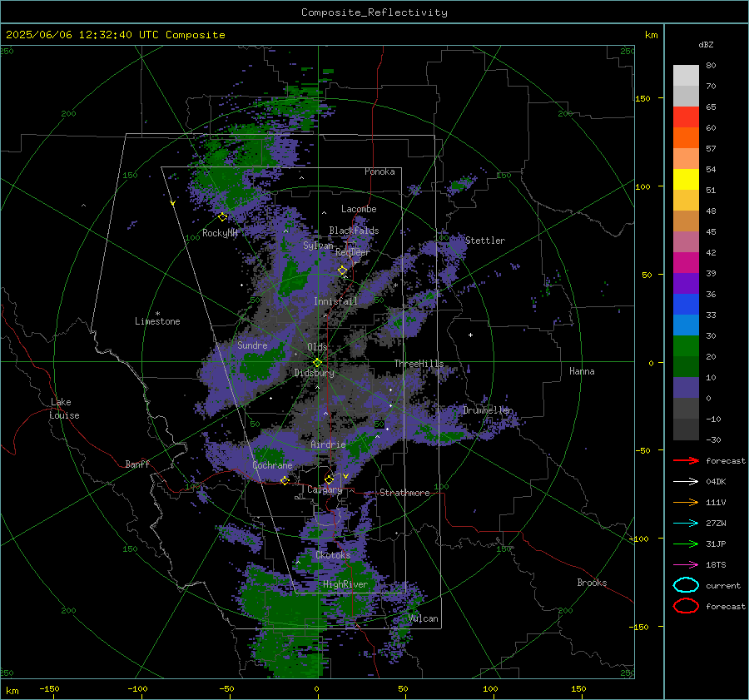Click the green 31JP arrow symbol
The height and width of the screenshot is (700, 749).
click(x=686, y=544)
